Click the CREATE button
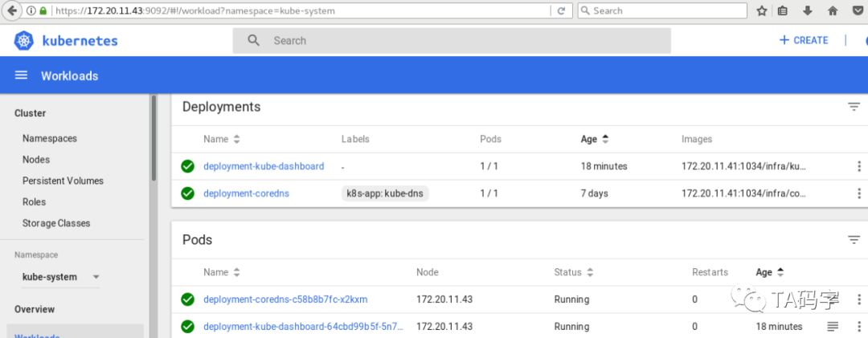868x338 pixels. pos(803,40)
